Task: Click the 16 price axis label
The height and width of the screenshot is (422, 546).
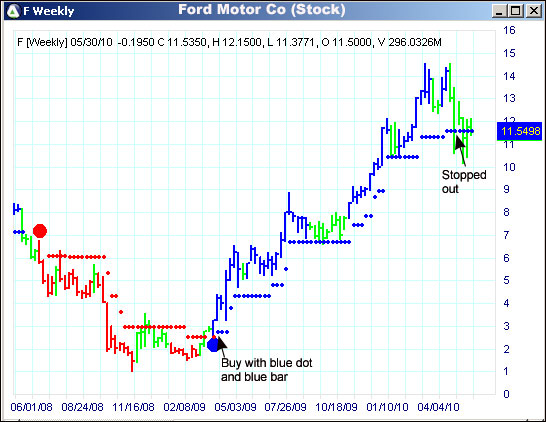Action: tap(509, 30)
